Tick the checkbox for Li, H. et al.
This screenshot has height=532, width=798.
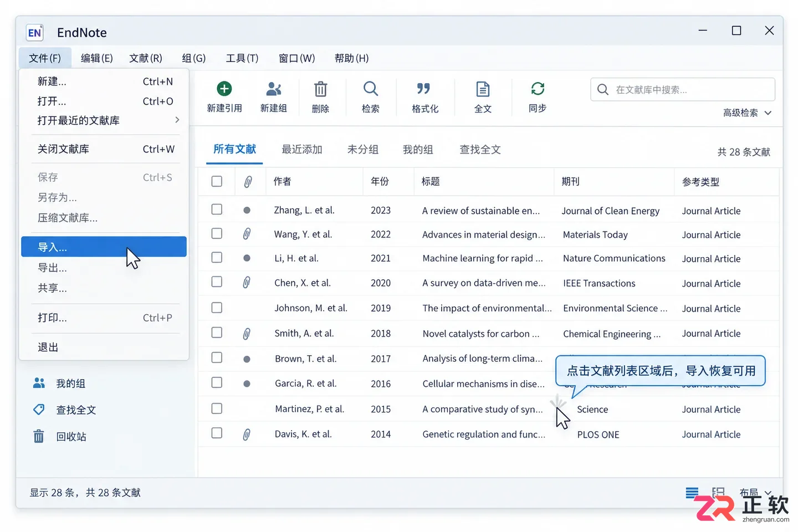click(x=217, y=258)
